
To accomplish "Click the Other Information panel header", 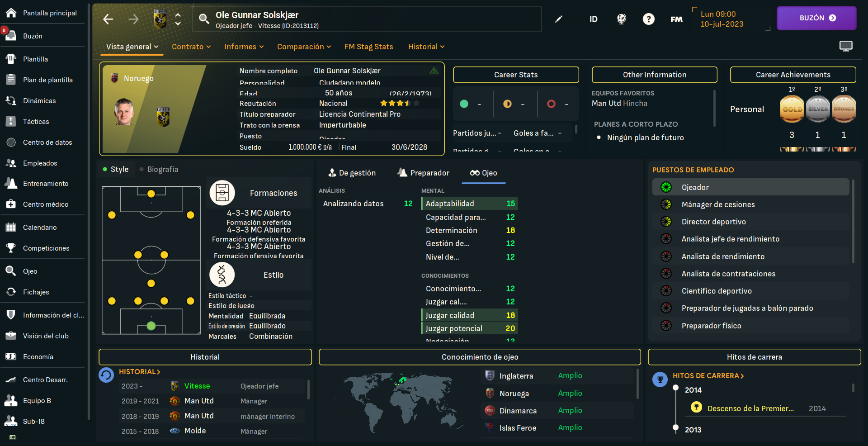I will click(654, 75).
